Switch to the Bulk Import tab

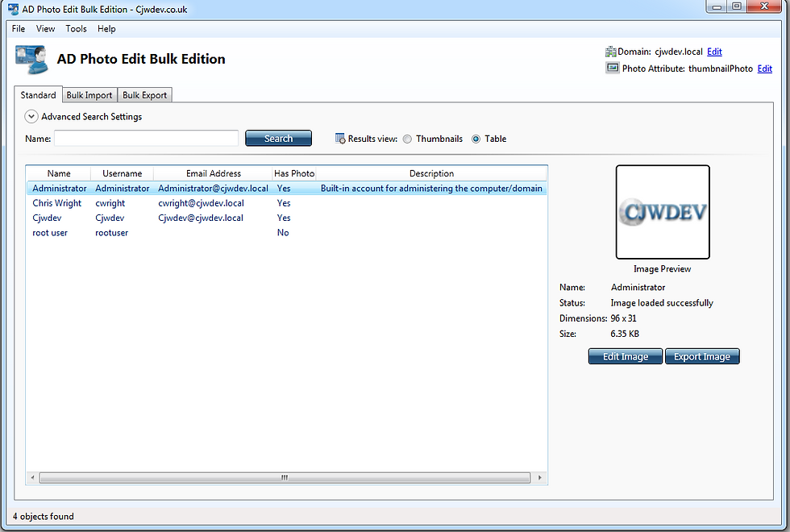[89, 95]
